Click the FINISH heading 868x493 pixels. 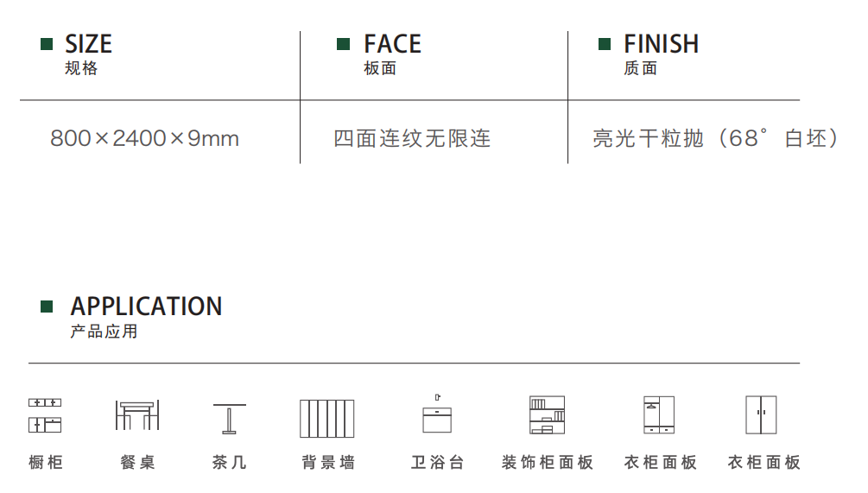(x=661, y=44)
